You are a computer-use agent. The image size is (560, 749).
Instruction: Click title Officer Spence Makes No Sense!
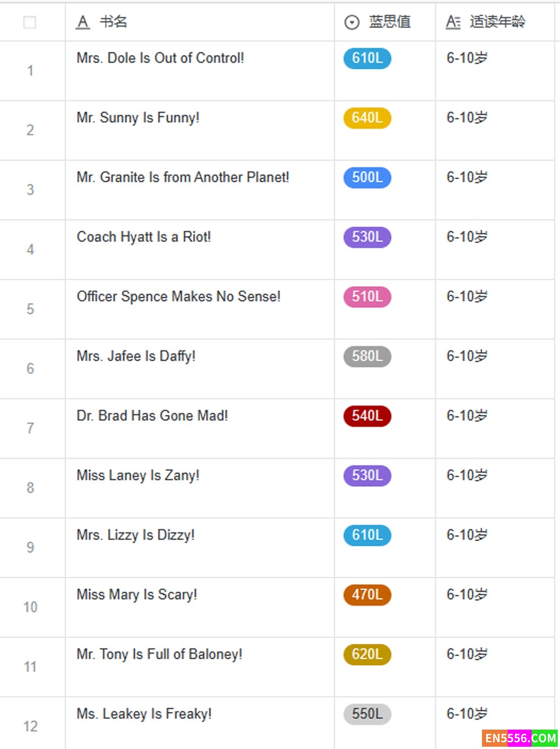179,296
